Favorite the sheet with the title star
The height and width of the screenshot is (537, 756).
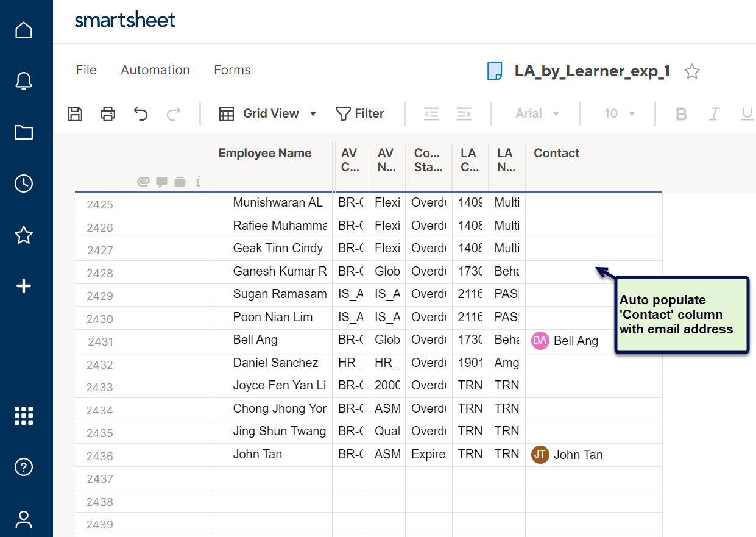pyautogui.click(x=692, y=71)
